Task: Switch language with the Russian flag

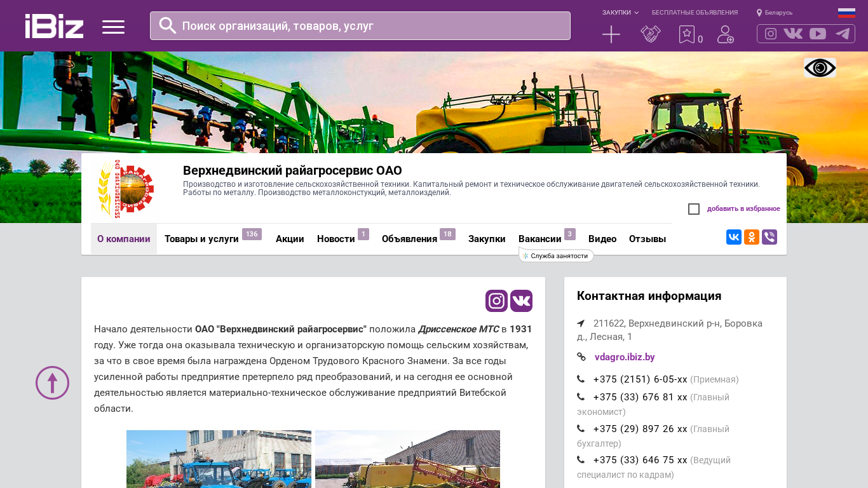Action: point(846,13)
